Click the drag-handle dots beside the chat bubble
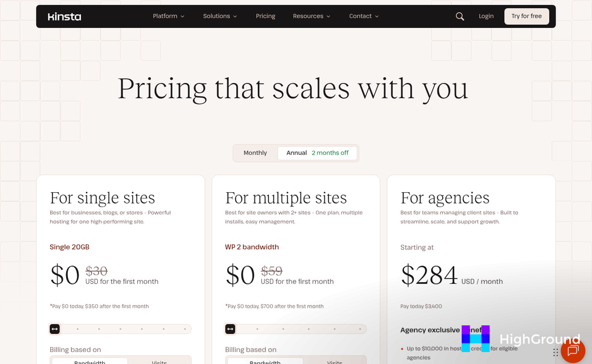Viewport: 592px width, 364px height. pos(555,351)
